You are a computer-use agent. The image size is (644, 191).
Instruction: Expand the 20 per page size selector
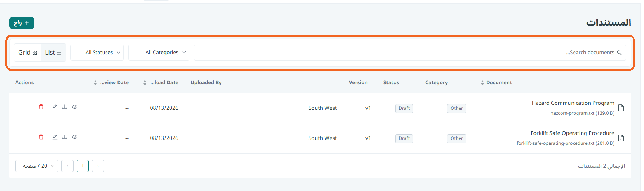tap(37, 166)
